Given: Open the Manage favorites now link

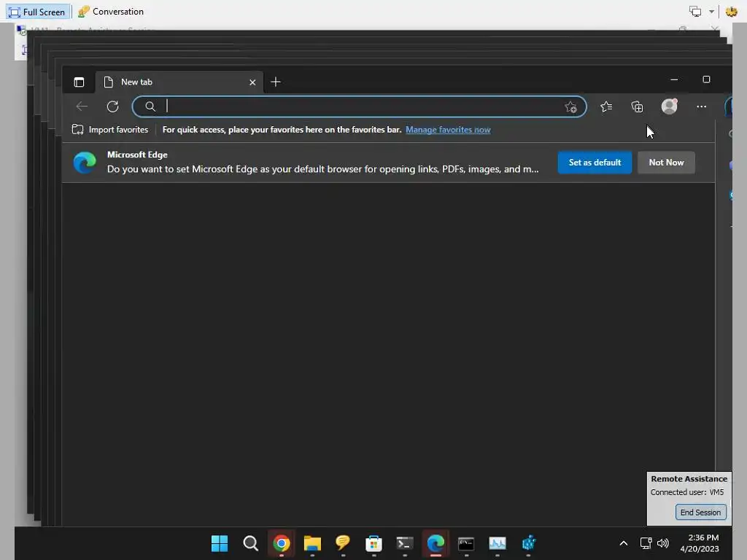Looking at the screenshot, I should (x=448, y=130).
